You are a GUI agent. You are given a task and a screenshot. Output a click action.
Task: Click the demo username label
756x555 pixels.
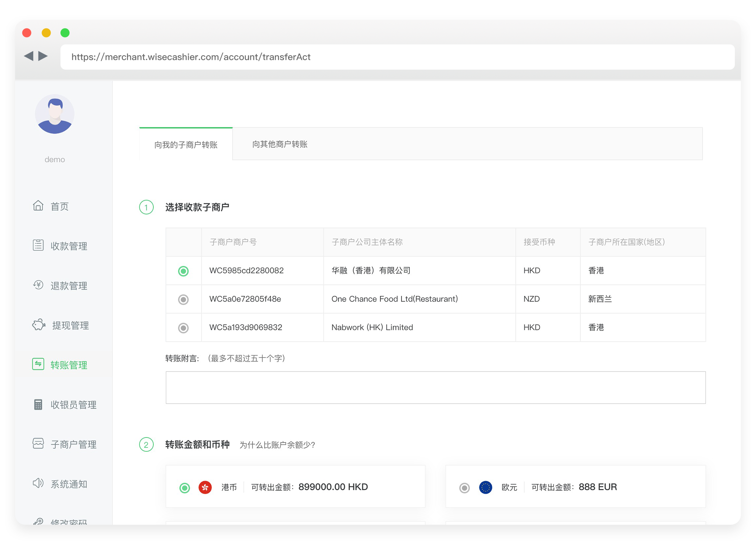(55, 159)
